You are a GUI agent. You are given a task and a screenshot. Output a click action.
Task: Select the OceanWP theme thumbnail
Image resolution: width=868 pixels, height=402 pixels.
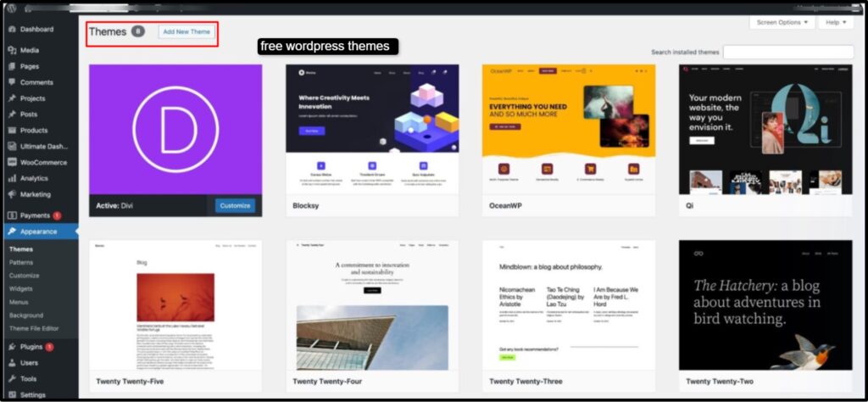tap(569, 130)
